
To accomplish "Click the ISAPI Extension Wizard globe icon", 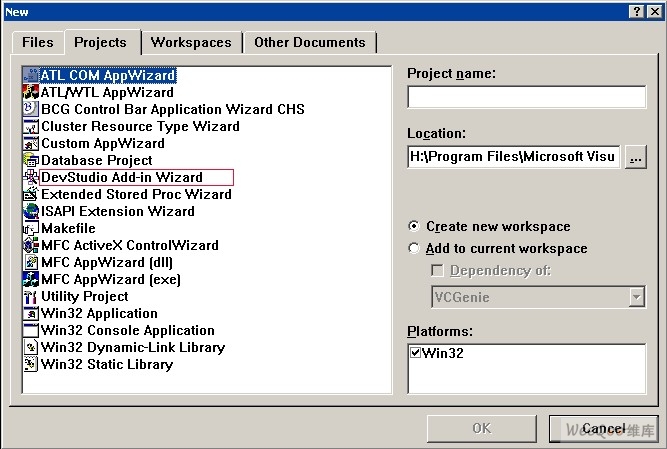I will [x=31, y=211].
